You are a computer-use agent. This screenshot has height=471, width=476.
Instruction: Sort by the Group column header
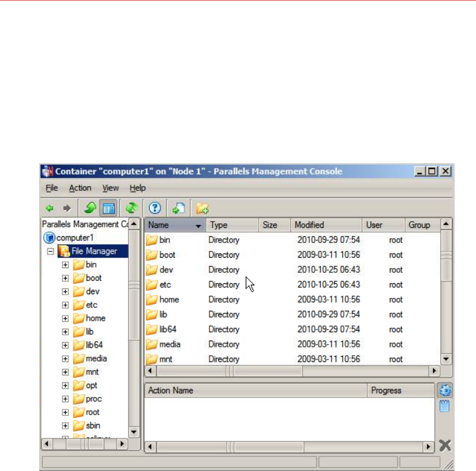(x=422, y=225)
